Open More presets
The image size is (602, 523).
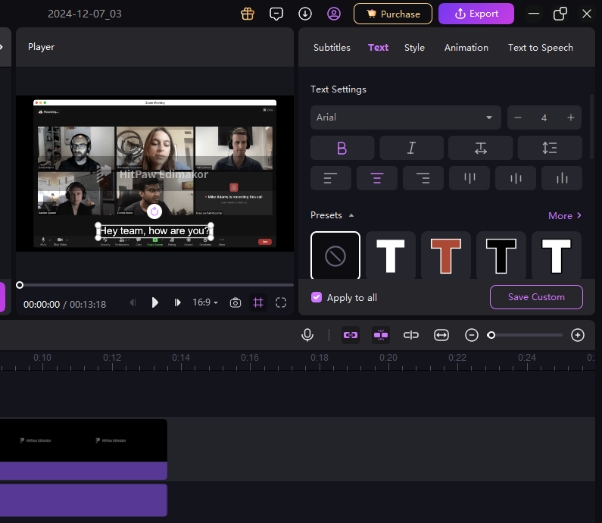(565, 216)
